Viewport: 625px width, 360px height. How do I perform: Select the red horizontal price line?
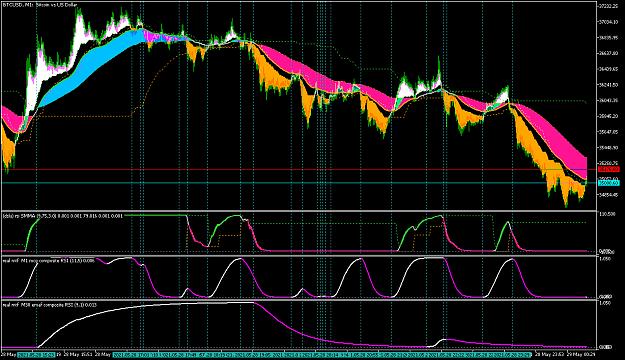tap(299, 170)
